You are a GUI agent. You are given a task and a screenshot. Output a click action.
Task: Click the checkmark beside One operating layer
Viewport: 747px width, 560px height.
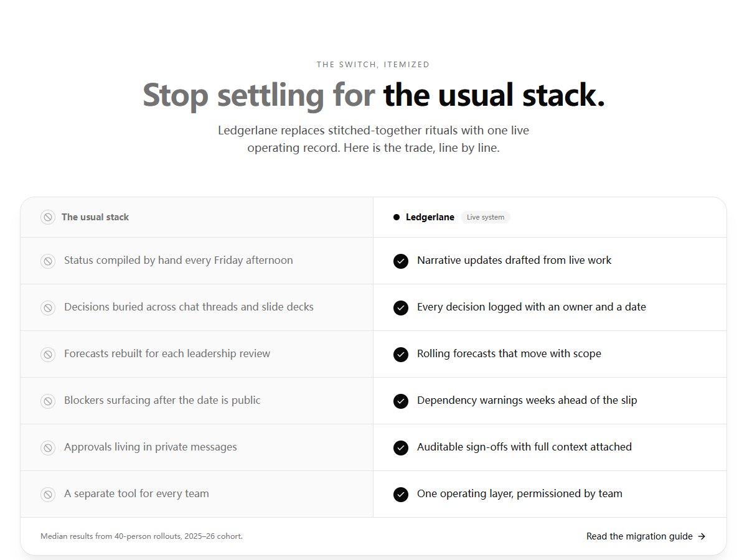[401, 495]
